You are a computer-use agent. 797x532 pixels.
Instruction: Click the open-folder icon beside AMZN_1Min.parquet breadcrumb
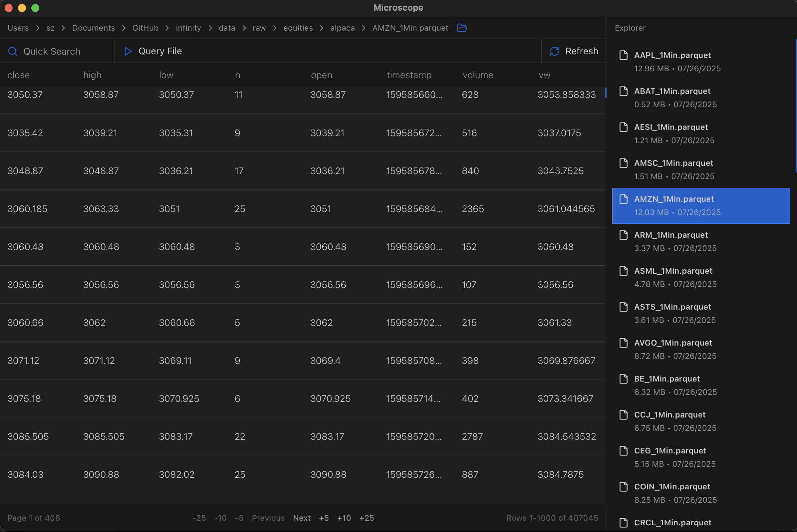pyautogui.click(x=462, y=28)
